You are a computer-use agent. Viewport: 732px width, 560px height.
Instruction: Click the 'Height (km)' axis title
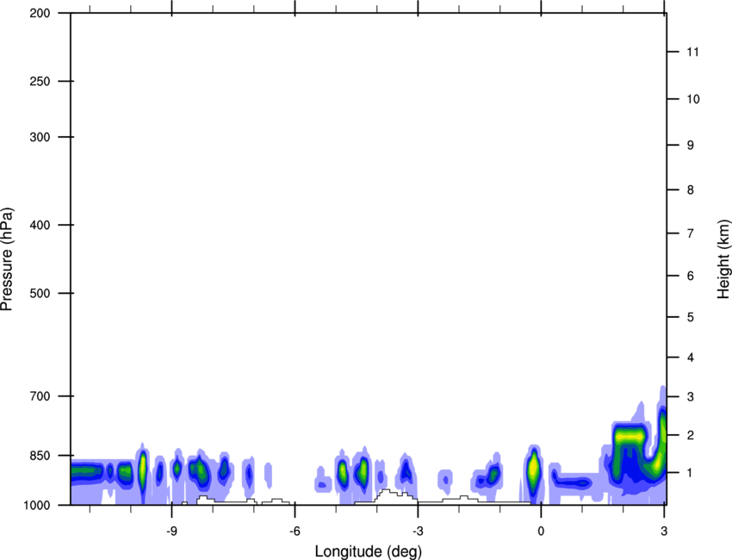[723, 259]
